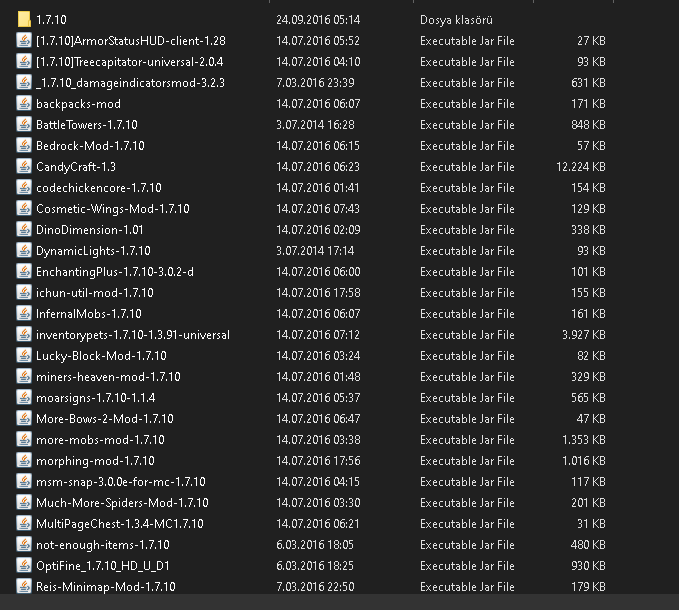Click the jar icon next to backpacks-mod
The image size is (679, 610).
click(24, 103)
